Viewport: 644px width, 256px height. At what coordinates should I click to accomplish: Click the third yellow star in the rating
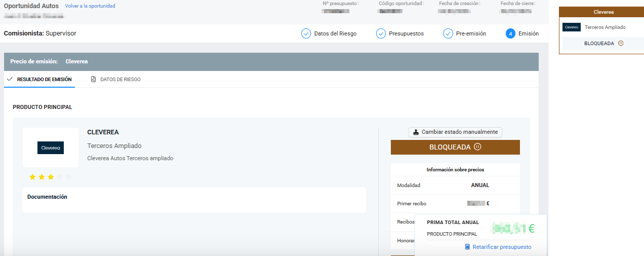[x=51, y=177]
